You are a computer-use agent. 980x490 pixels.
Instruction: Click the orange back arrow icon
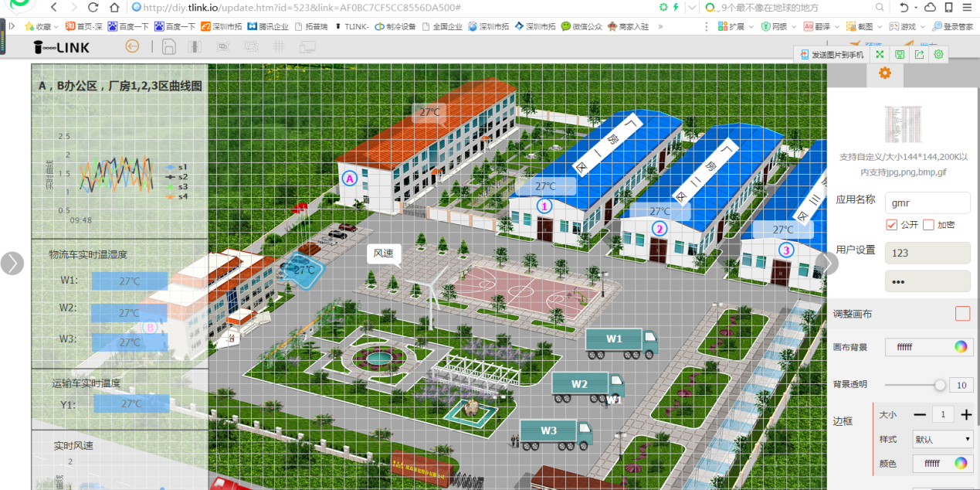pyautogui.click(x=132, y=46)
